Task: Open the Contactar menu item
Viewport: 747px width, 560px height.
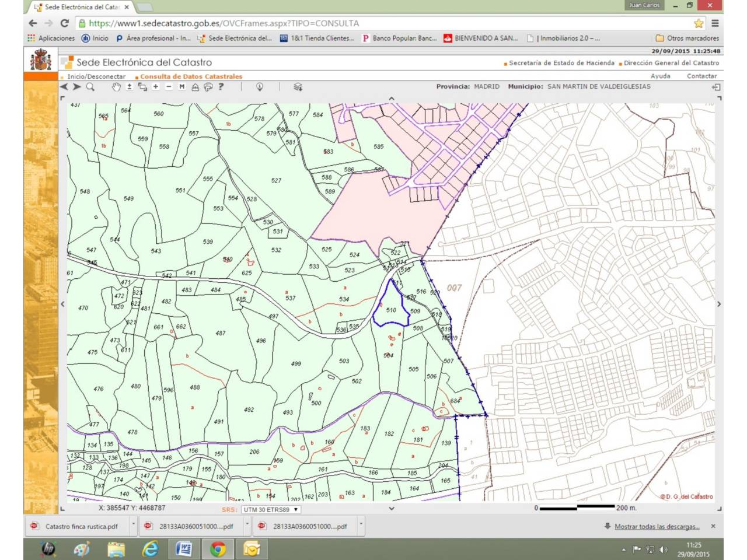Action: 701,76
